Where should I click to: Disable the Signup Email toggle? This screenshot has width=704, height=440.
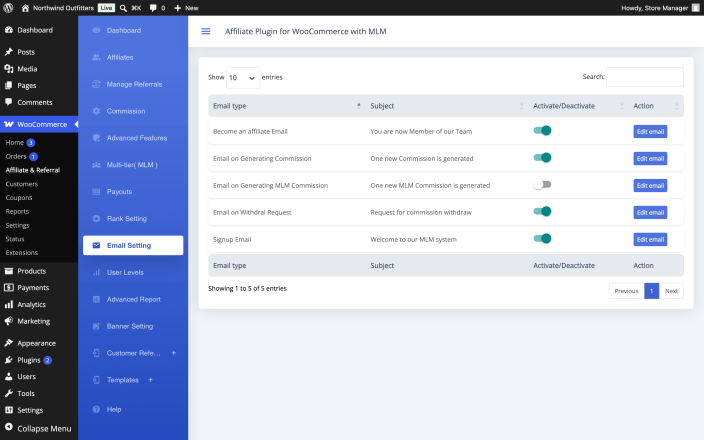coord(542,238)
